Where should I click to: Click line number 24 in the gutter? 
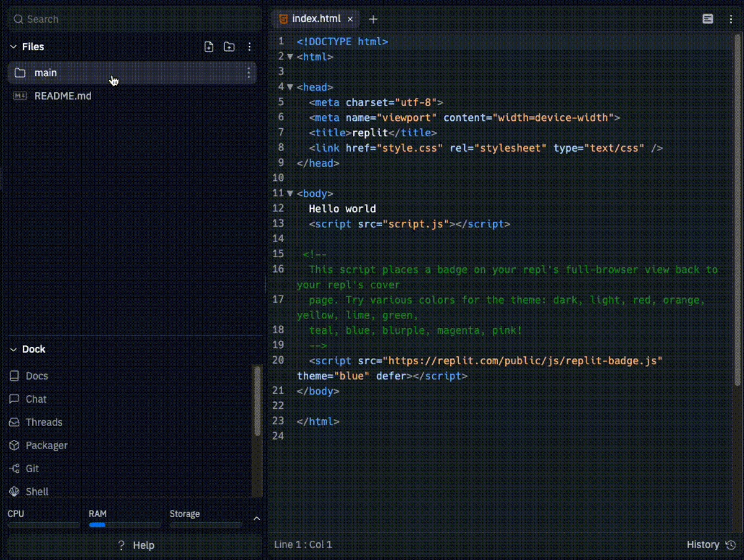[x=278, y=436]
